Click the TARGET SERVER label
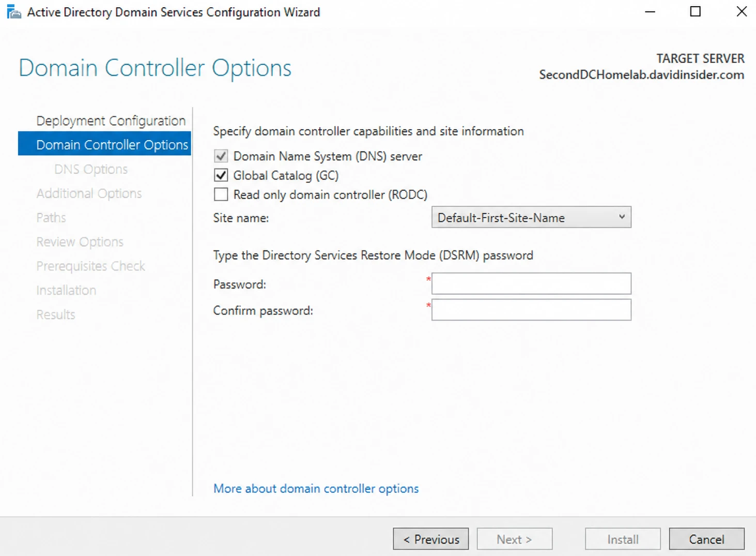The width and height of the screenshot is (756, 556). pos(700,58)
